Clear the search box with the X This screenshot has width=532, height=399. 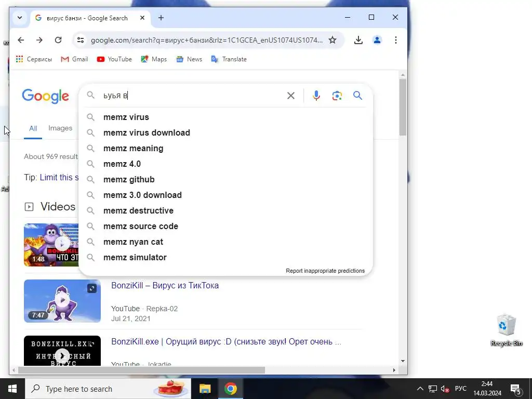point(291,96)
